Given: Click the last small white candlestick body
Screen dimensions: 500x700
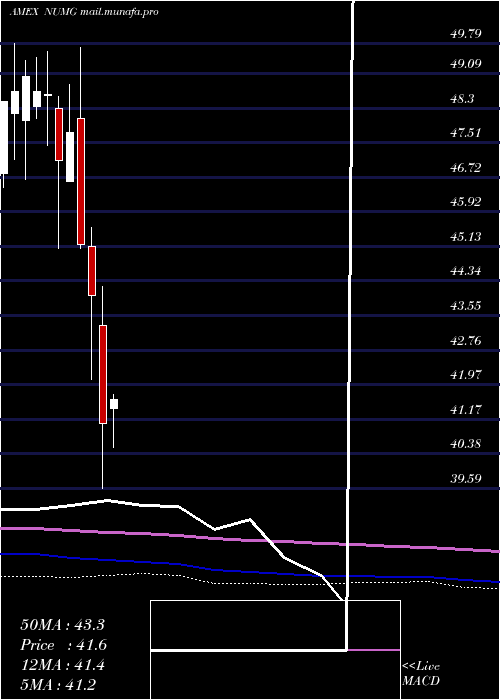Looking at the screenshot, I should 114,404.
